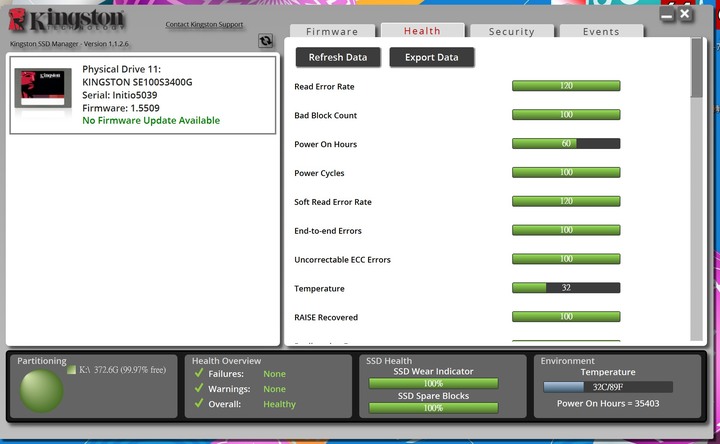The image size is (720, 444).
Task: Click the Power On Hours bar
Action: click(x=566, y=144)
